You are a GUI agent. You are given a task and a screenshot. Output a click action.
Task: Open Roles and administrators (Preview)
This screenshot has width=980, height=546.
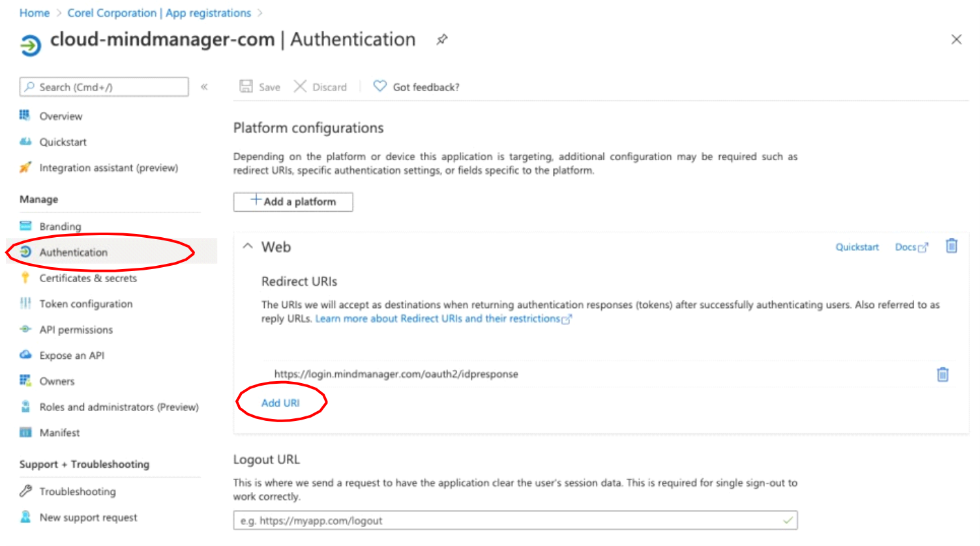coord(119,407)
